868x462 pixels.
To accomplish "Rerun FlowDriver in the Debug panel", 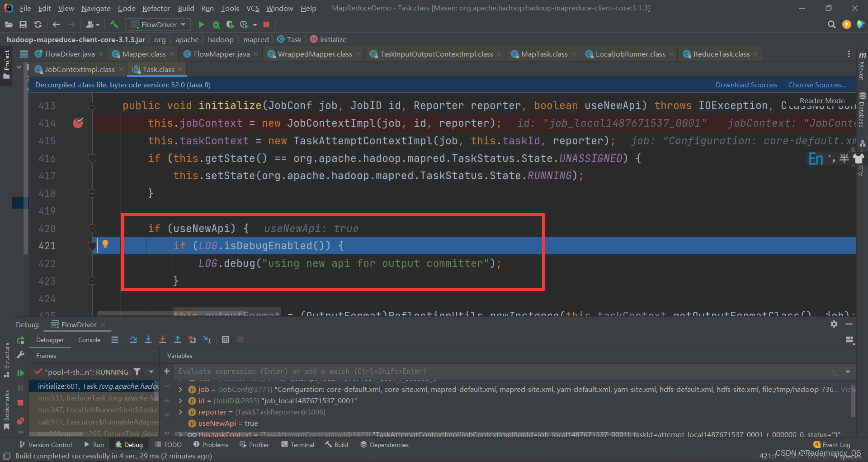I will pyautogui.click(x=20, y=340).
